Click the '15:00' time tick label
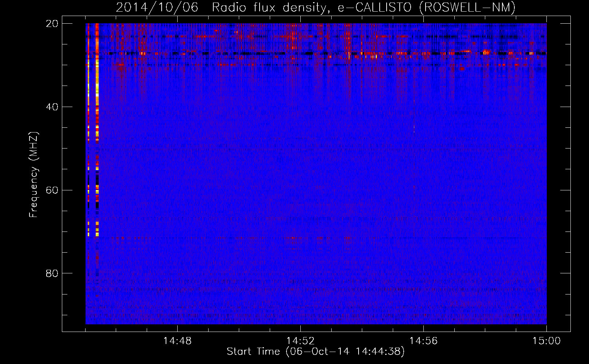Screen dimensions: 589x364 click(x=546, y=341)
